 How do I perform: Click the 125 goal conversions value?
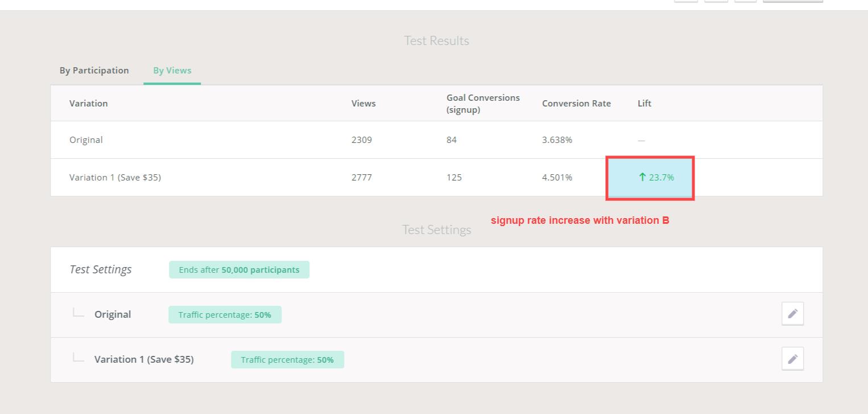454,177
